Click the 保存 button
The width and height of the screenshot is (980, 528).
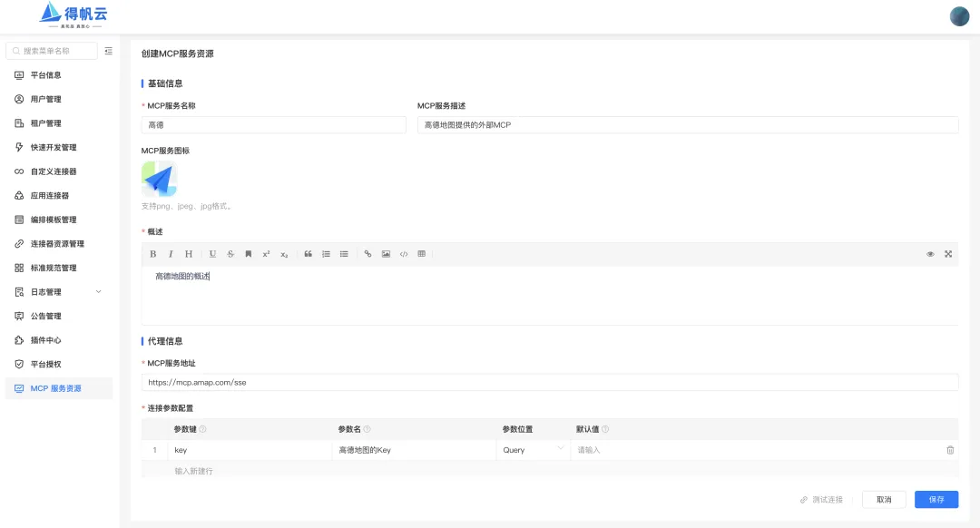click(x=936, y=499)
